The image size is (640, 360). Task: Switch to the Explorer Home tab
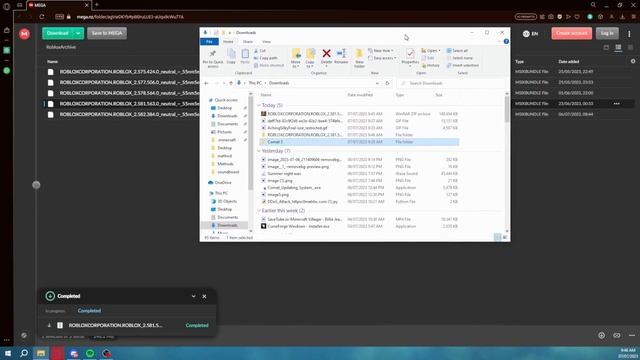pyautogui.click(x=228, y=42)
